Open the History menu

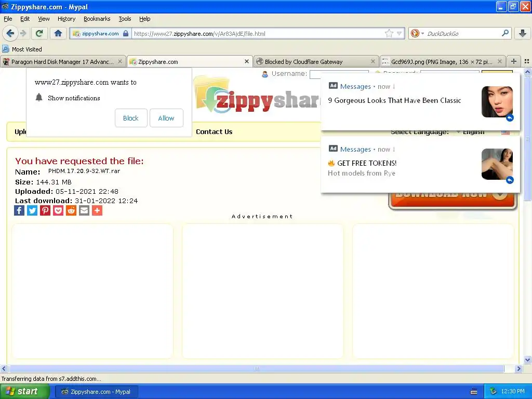click(66, 19)
